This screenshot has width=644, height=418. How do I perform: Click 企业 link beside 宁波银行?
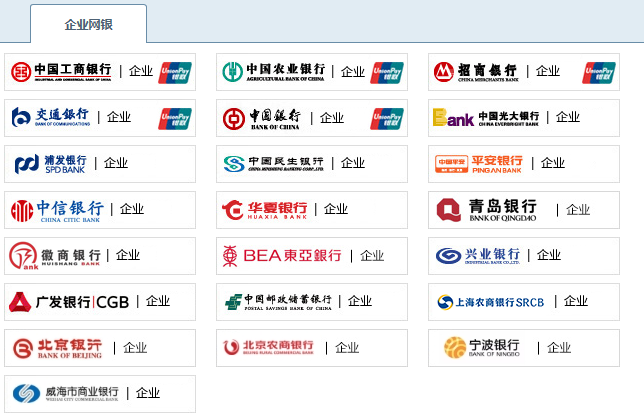(x=559, y=348)
